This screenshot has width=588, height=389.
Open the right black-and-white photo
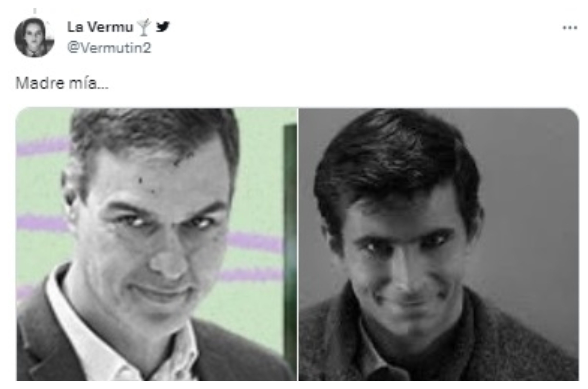(439, 244)
